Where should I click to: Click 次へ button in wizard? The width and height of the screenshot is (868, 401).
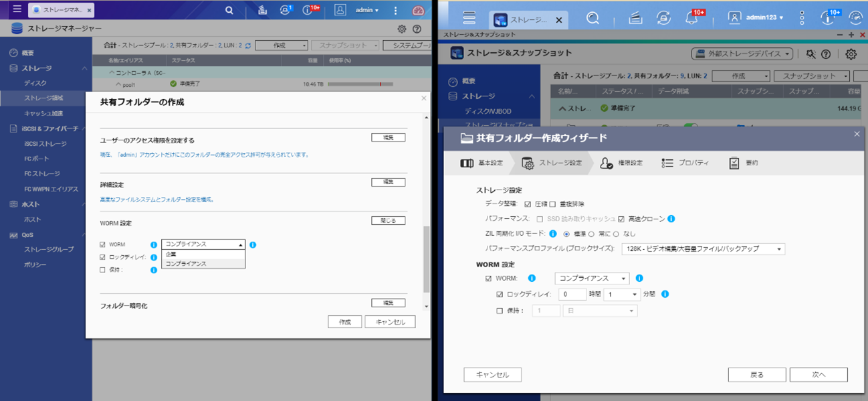pos(818,375)
